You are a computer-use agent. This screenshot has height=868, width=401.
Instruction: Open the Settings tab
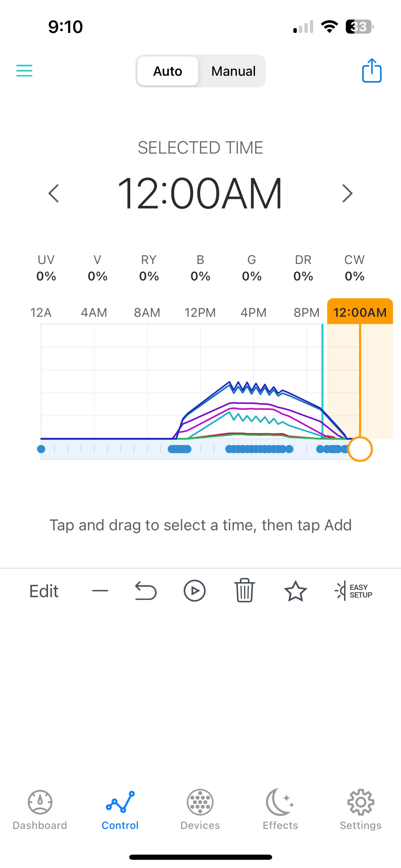(x=361, y=809)
